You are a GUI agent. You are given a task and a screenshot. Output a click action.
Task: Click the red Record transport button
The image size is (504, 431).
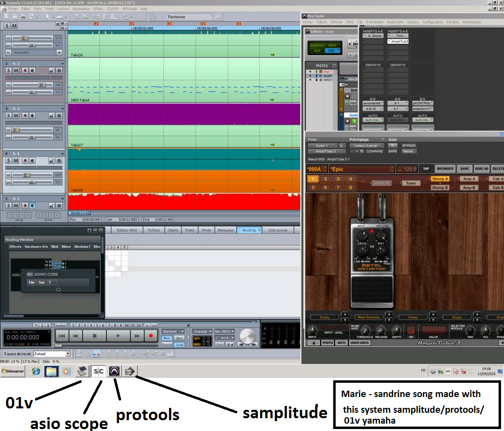(x=151, y=336)
